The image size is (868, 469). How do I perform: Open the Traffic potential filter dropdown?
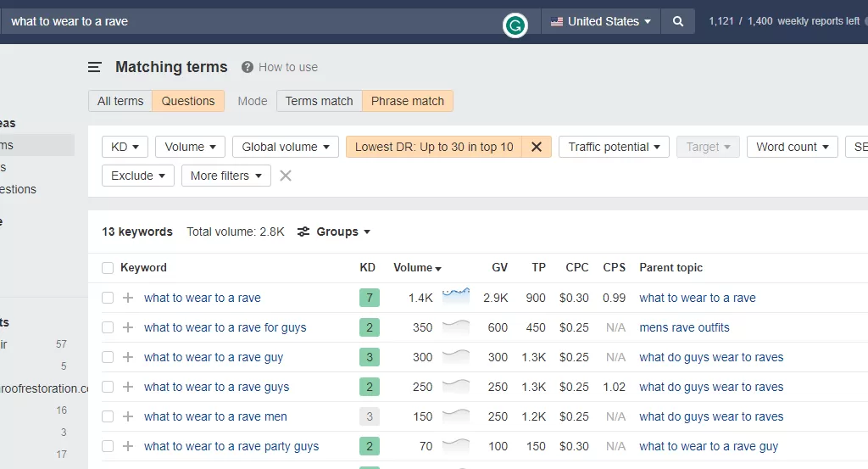click(x=614, y=147)
